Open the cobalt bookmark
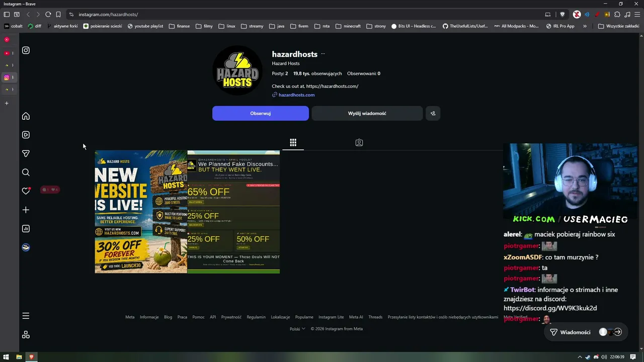 click(x=13, y=26)
